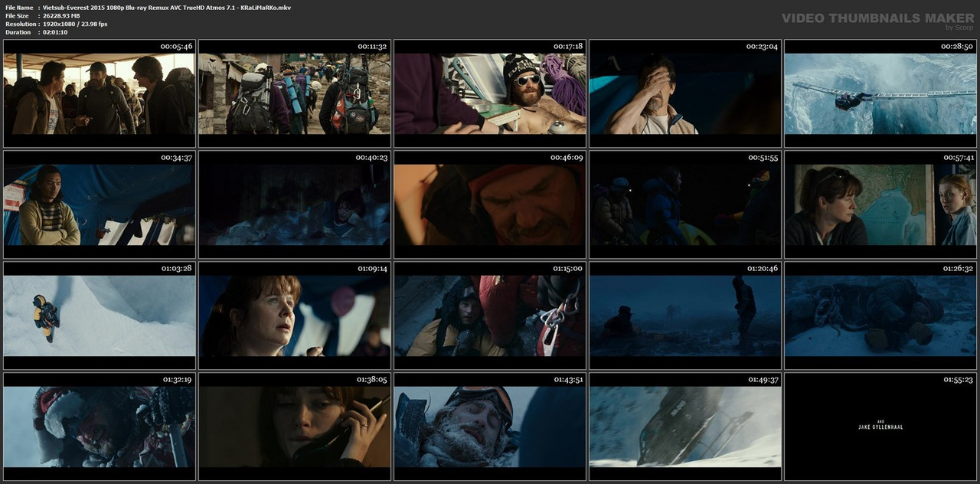Click the file size value 26228.93 MB
980x484 pixels.
[x=61, y=16]
